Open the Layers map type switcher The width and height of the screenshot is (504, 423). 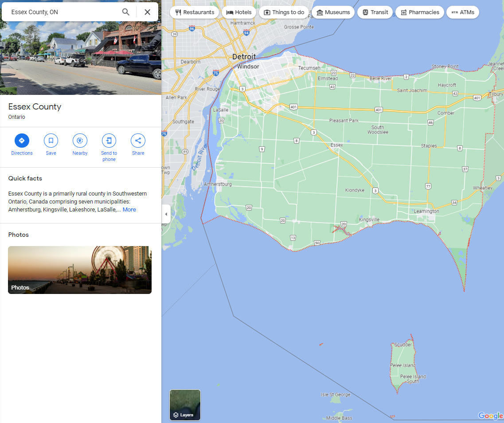click(x=185, y=405)
